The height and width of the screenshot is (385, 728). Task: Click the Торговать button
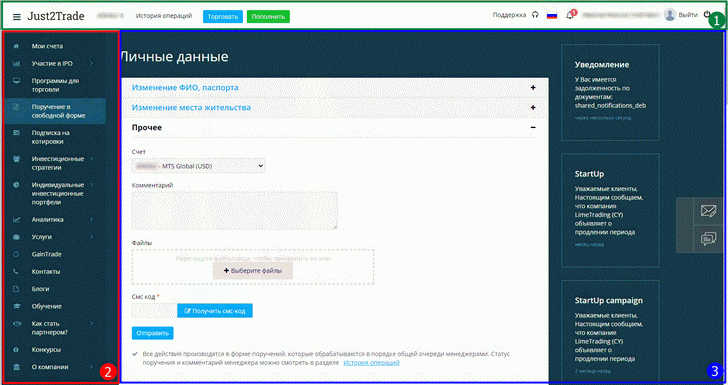223,17
